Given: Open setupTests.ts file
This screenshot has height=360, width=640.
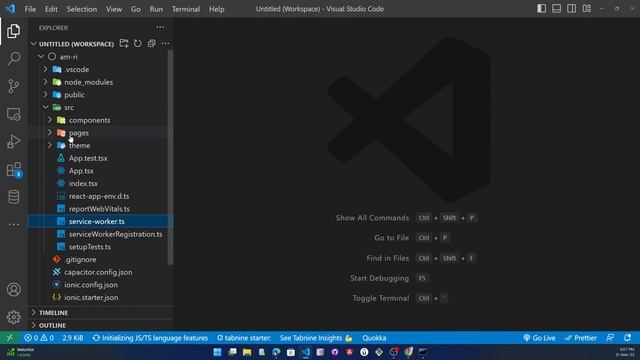Looking at the screenshot, I should click(90, 247).
